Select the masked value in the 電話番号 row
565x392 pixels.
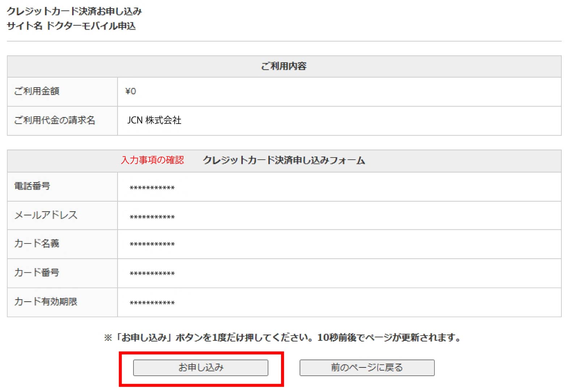(152, 188)
